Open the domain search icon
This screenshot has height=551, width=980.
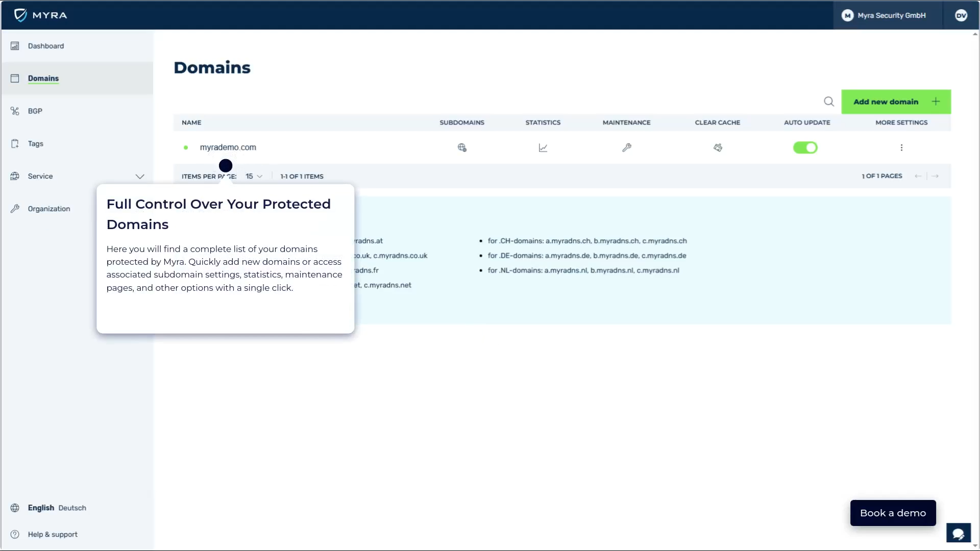click(x=829, y=101)
